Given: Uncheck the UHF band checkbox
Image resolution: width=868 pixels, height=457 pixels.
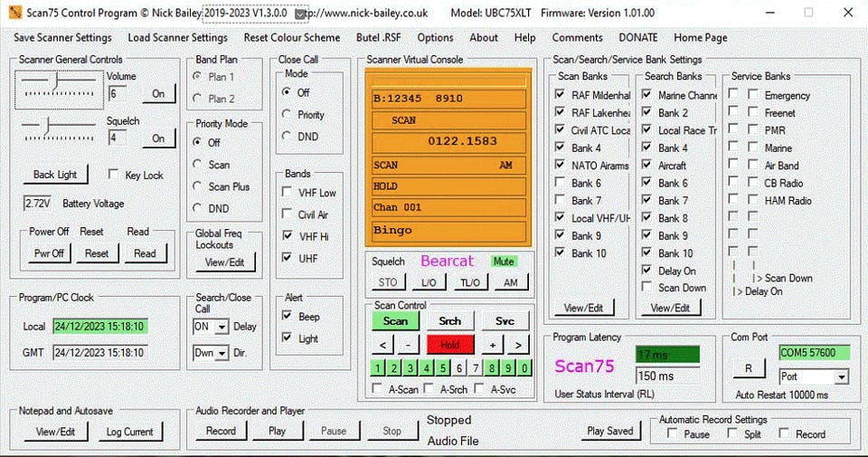Looking at the screenshot, I should [287, 258].
